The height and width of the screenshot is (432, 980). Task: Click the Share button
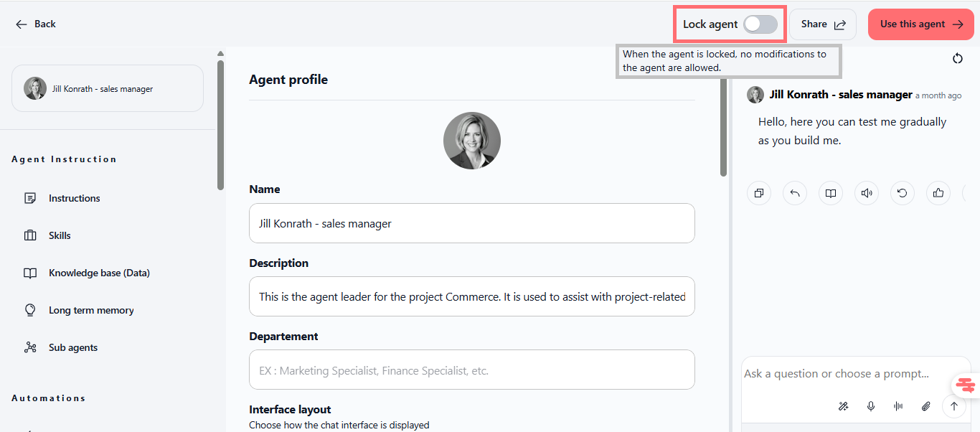point(823,24)
